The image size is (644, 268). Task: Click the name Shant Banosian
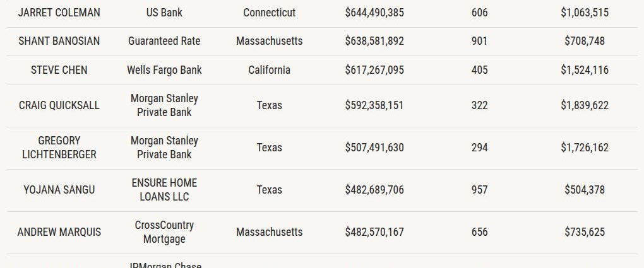59,41
